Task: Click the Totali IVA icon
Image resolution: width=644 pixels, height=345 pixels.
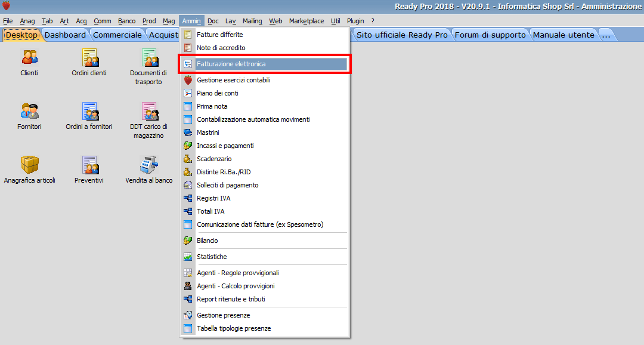Action: pyautogui.click(x=188, y=211)
